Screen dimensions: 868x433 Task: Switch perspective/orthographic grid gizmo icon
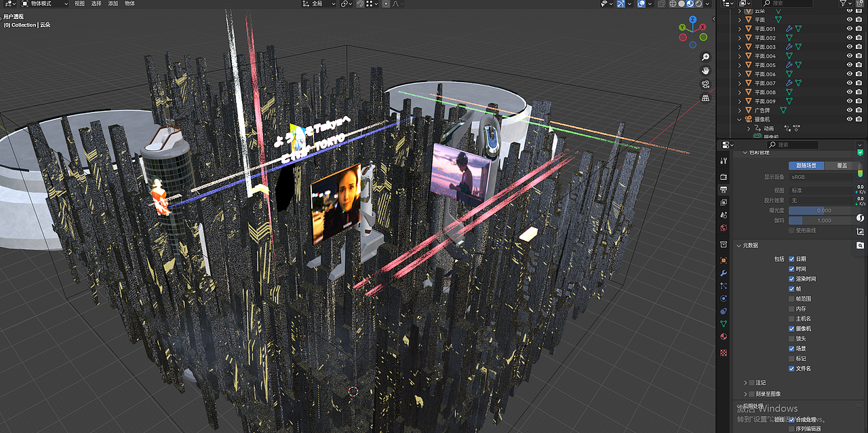click(706, 98)
